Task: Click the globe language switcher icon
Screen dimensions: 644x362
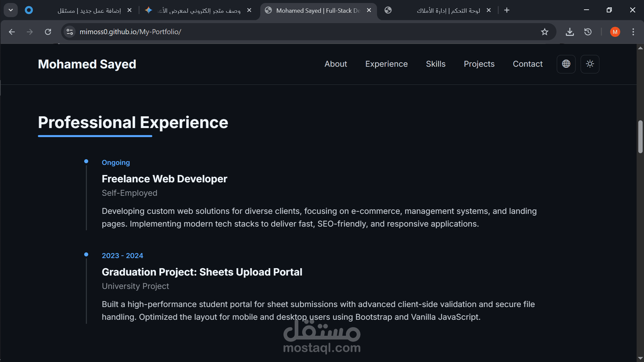Action: pos(566,64)
